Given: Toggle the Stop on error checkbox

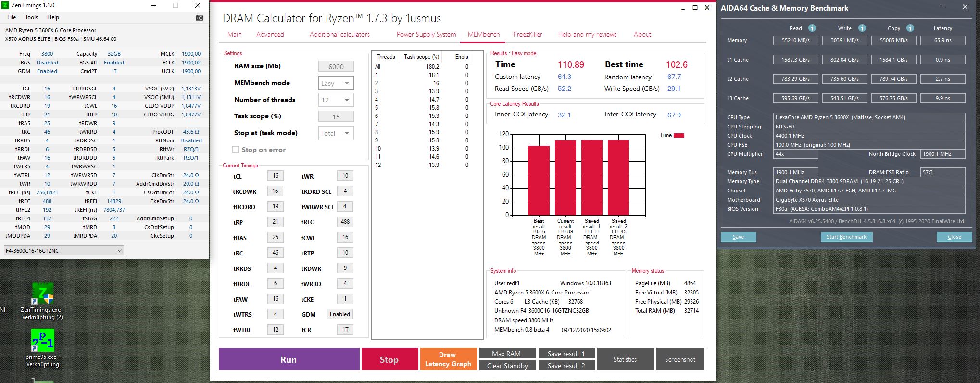Looking at the screenshot, I should pyautogui.click(x=235, y=150).
